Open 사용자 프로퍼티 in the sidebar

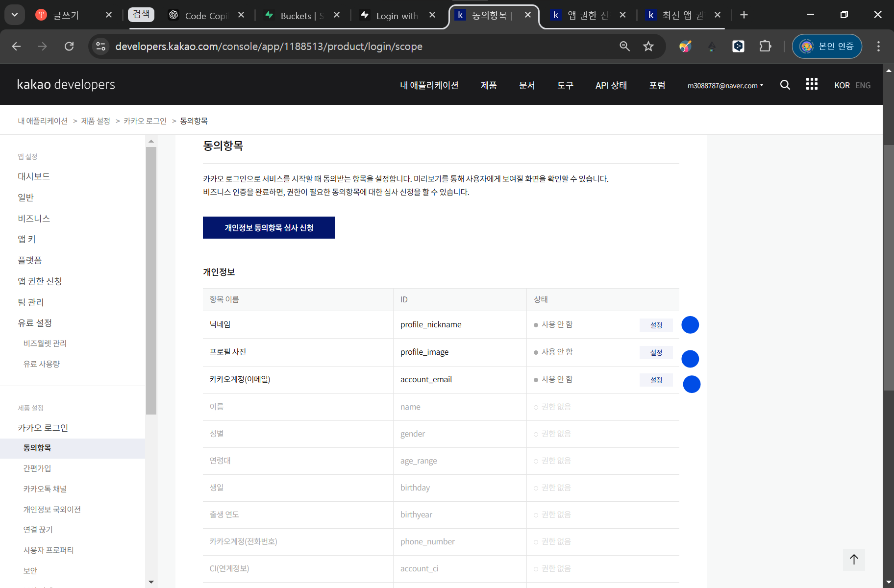(x=49, y=550)
